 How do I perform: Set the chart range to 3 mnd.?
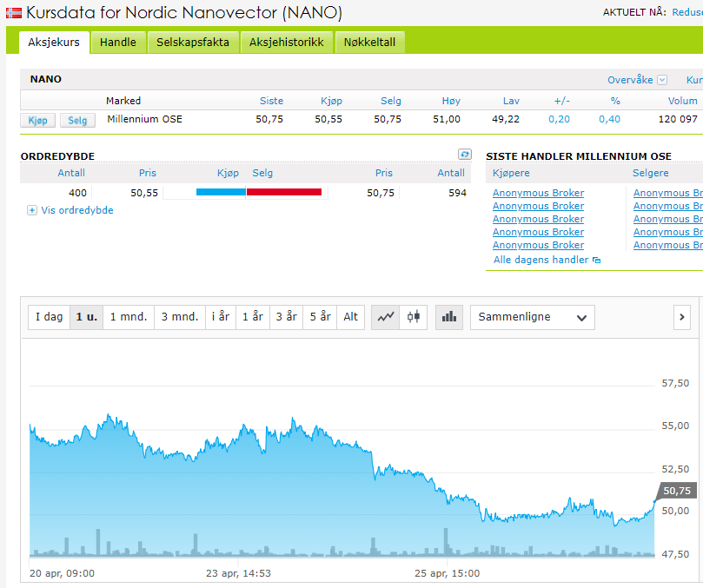point(180,317)
